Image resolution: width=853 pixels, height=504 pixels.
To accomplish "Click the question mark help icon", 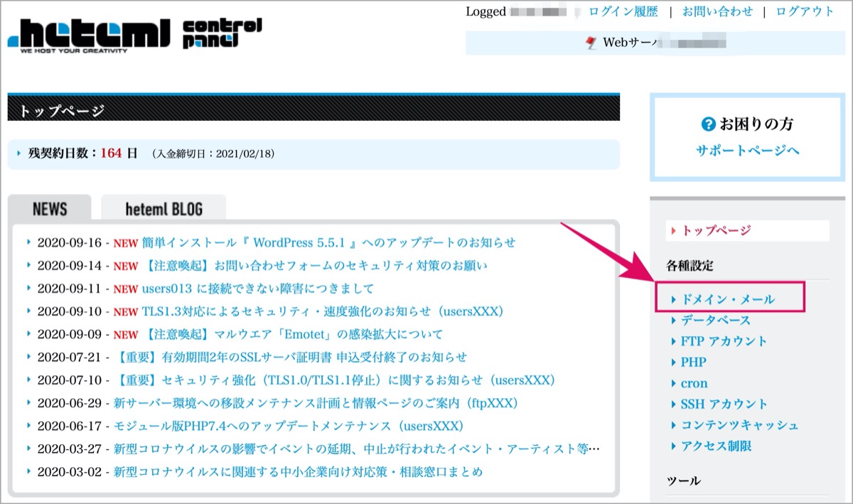I will pos(707,124).
